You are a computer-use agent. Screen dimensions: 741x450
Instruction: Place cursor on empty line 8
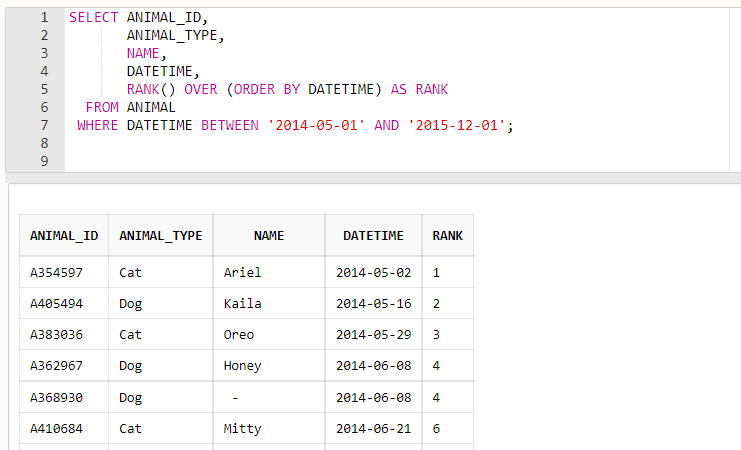[397, 143]
